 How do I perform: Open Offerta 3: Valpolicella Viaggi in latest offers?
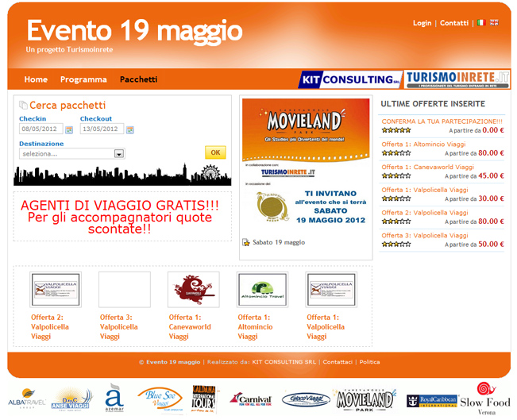[x=425, y=235]
